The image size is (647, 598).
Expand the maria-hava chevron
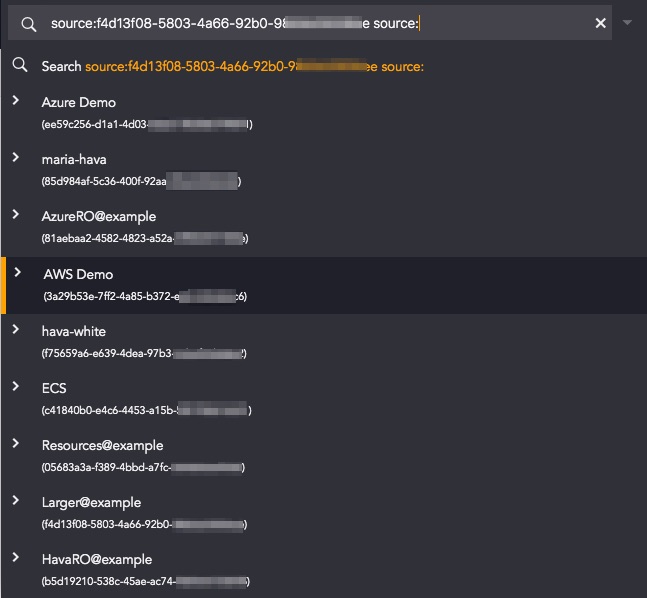tap(16, 157)
